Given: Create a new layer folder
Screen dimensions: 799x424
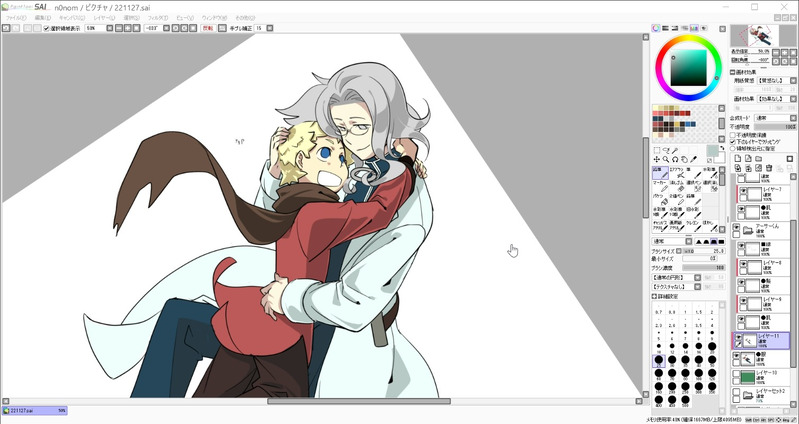Looking at the screenshot, I should [x=759, y=158].
